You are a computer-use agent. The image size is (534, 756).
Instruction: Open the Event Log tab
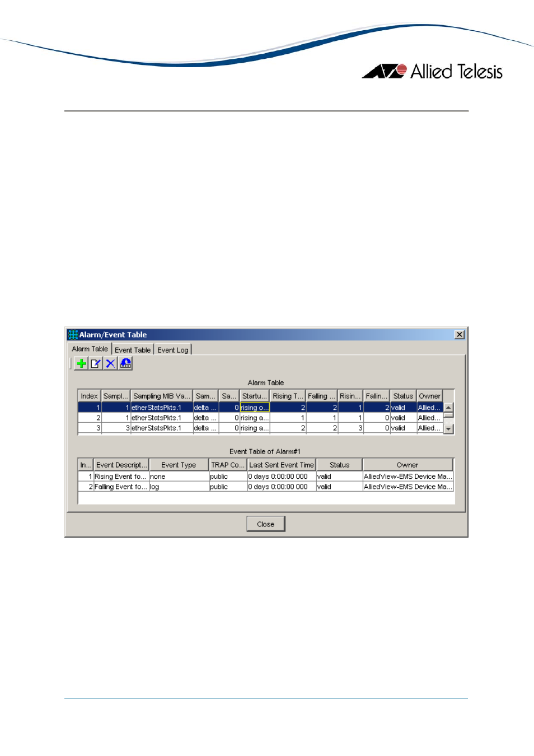[x=173, y=350]
